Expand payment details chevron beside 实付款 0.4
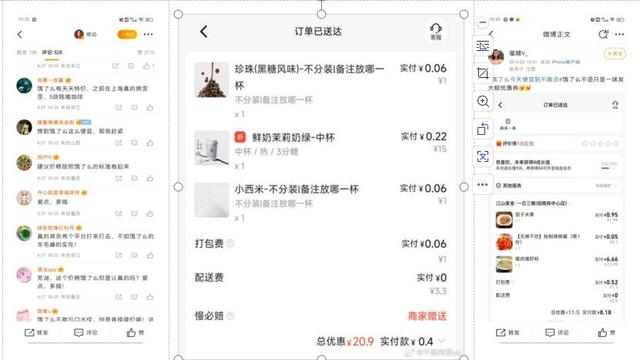Viewport: 640px width, 360px height. (x=442, y=341)
